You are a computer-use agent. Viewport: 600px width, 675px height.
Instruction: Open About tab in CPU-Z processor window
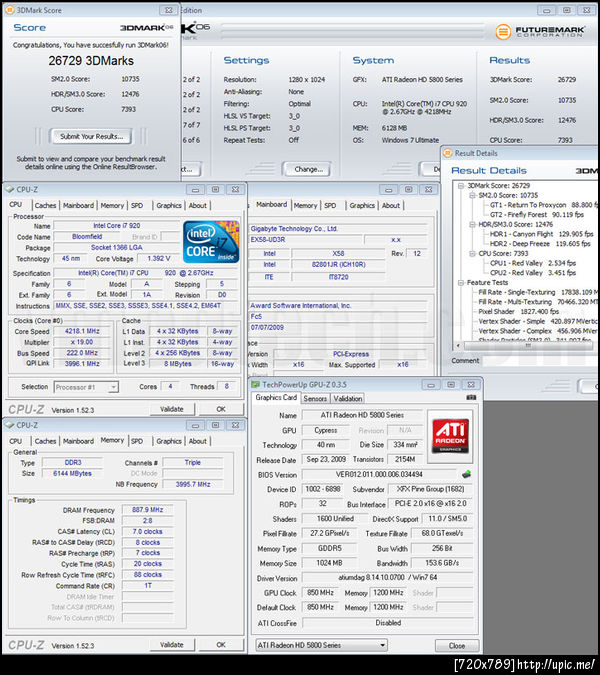[x=198, y=206]
